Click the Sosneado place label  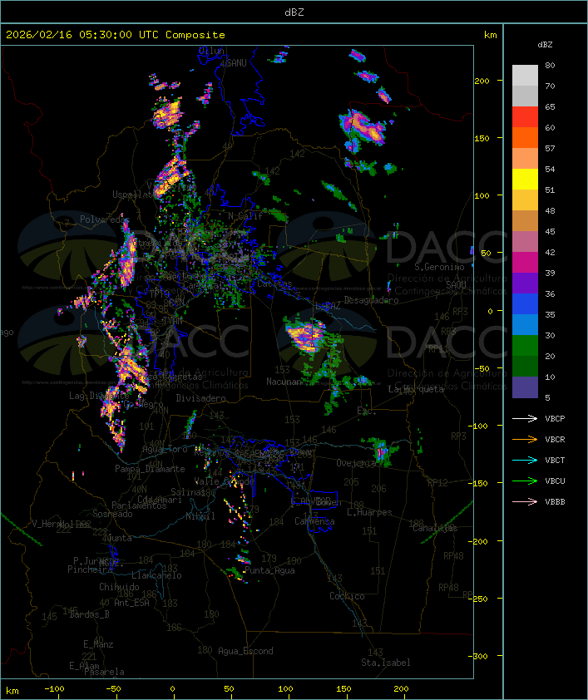(x=112, y=514)
